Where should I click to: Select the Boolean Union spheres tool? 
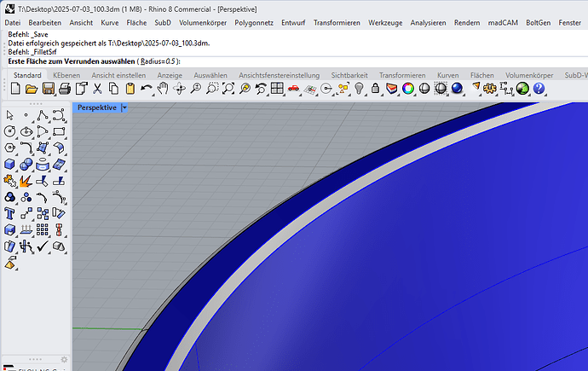click(26, 165)
